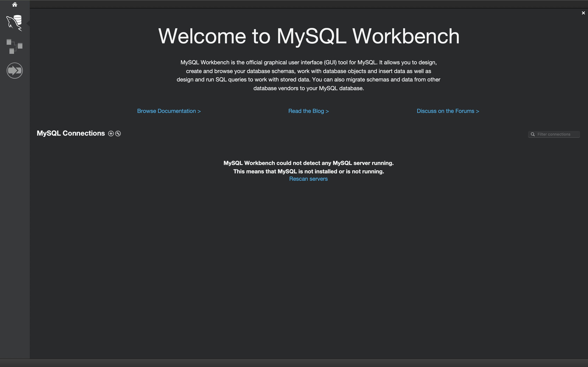Click the Workbench description paragraph
The width and height of the screenshot is (588, 367).
pos(308,75)
